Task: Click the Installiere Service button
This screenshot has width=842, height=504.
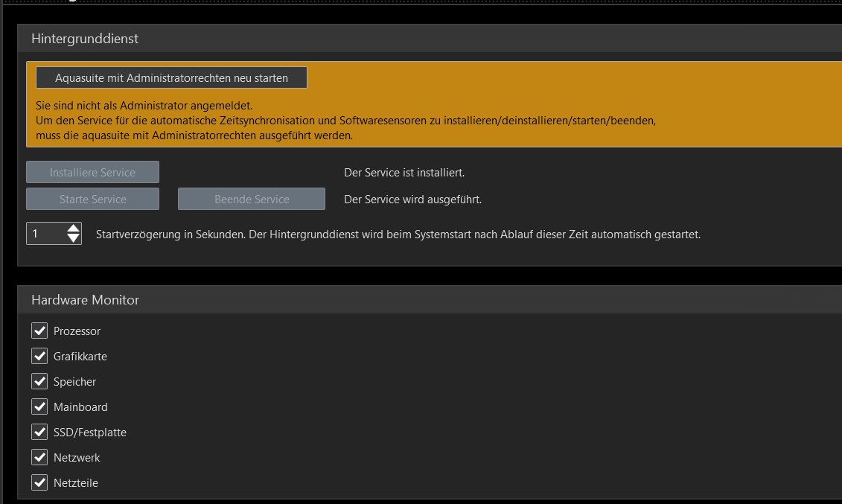Action: tap(92, 172)
